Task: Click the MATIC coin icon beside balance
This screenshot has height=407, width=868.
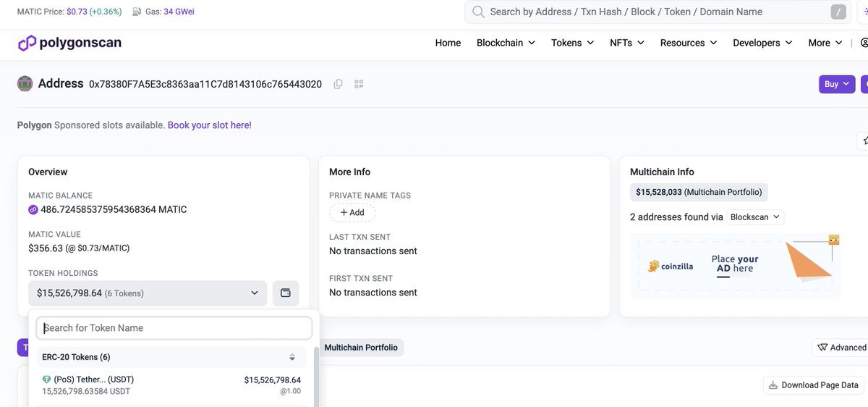Action: click(33, 210)
